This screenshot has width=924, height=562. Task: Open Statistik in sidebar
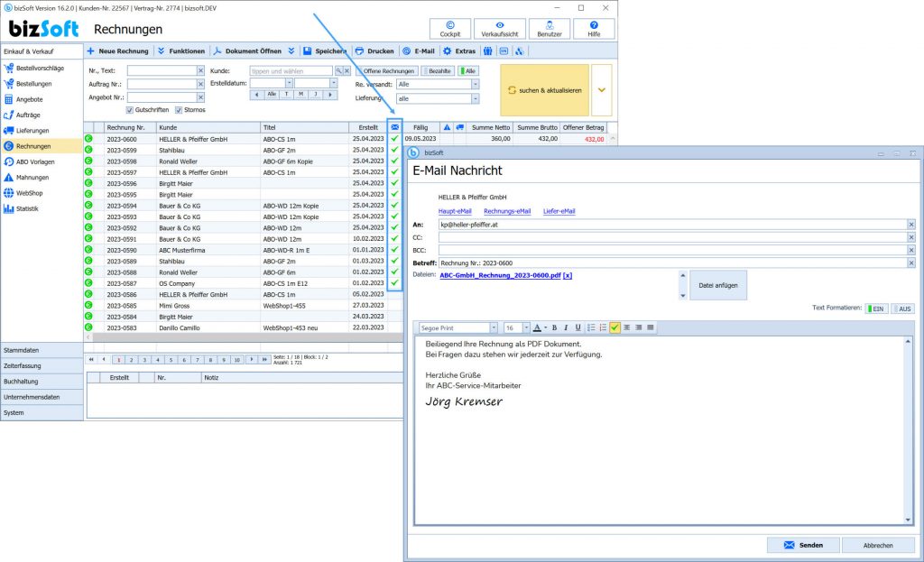coord(22,208)
